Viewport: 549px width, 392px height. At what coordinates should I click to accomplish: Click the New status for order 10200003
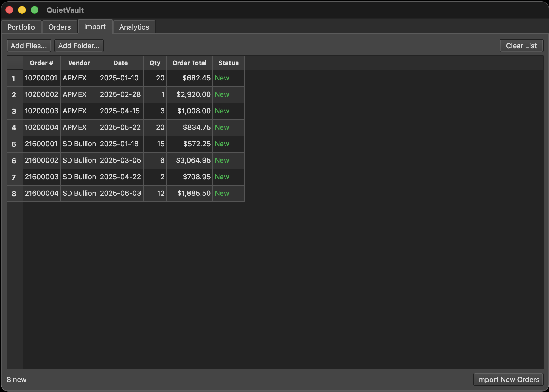(x=229, y=111)
